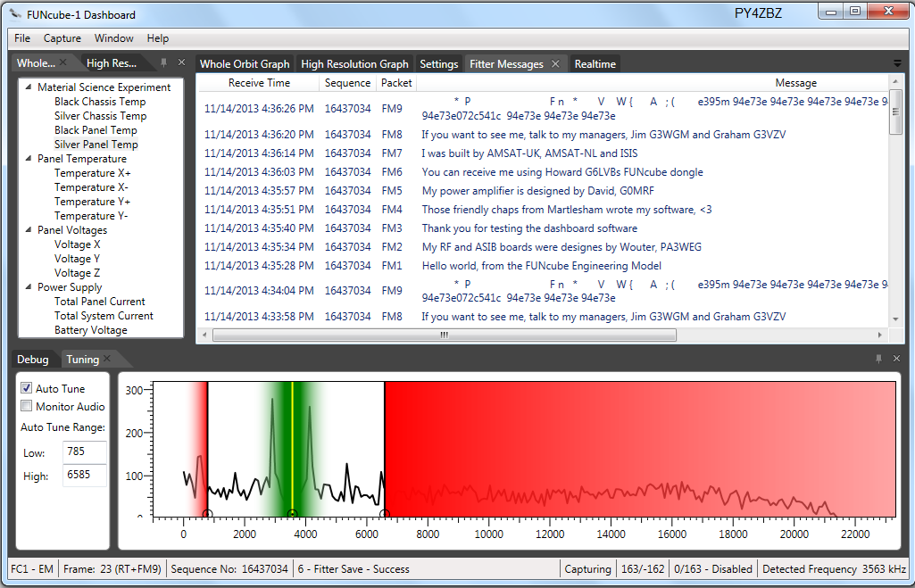Click the High auto tune range field

[x=84, y=475]
